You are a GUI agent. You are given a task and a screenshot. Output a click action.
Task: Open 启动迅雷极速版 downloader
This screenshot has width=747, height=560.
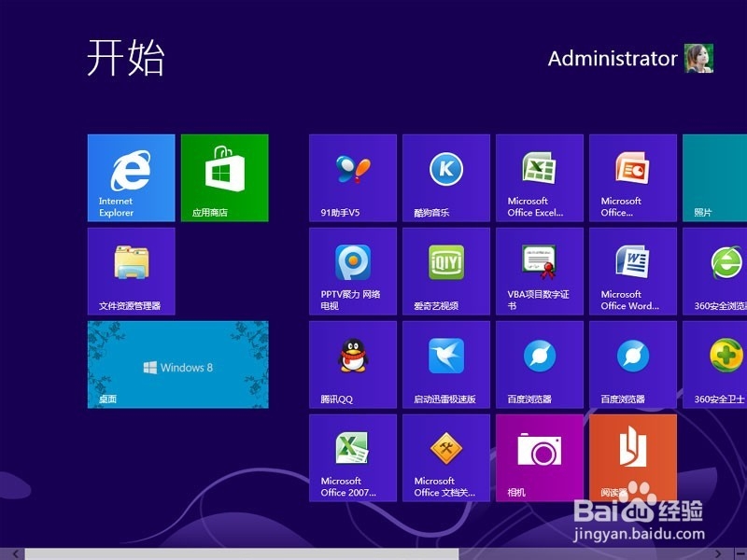445,364
